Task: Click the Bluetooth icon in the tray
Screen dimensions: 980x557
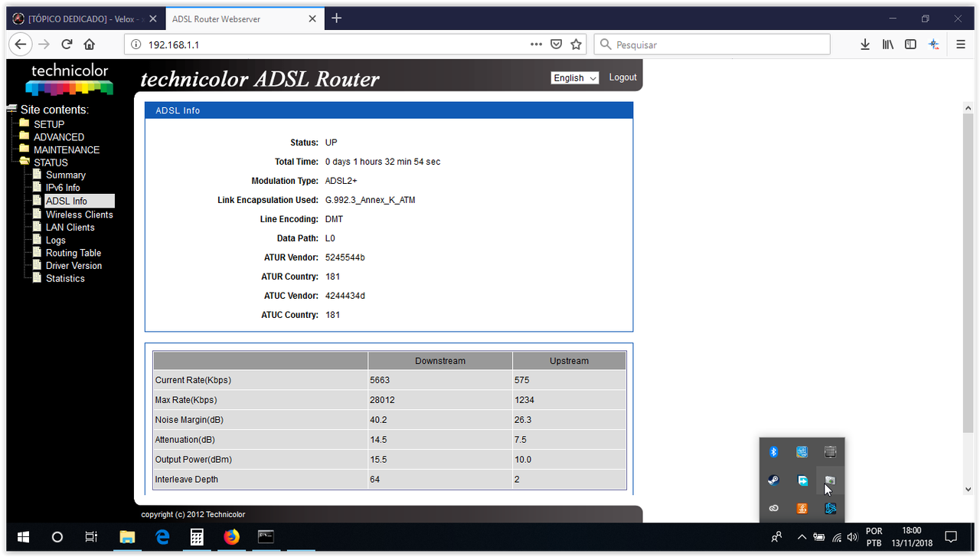Action: tap(773, 452)
